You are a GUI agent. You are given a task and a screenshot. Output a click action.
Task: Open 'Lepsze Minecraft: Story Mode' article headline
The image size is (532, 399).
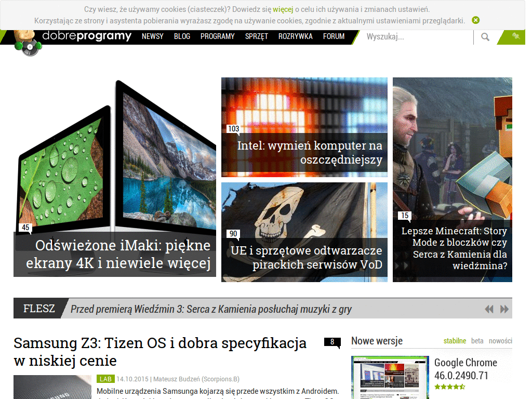(454, 248)
